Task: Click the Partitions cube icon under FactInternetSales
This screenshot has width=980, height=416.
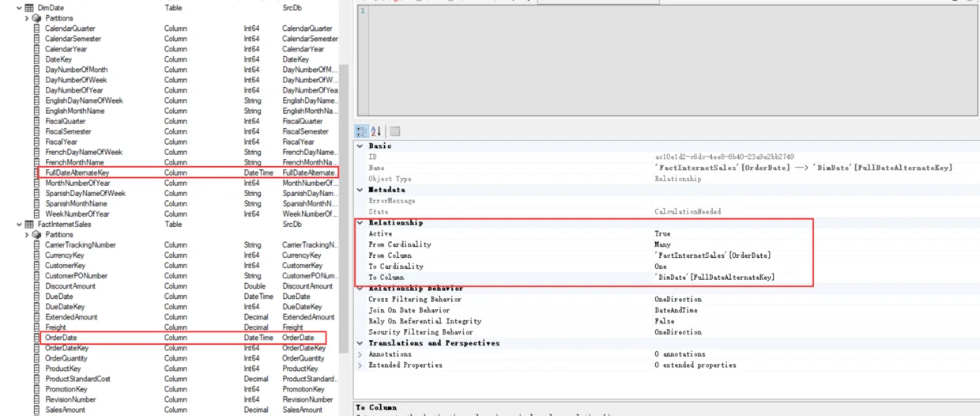Action: [x=36, y=234]
